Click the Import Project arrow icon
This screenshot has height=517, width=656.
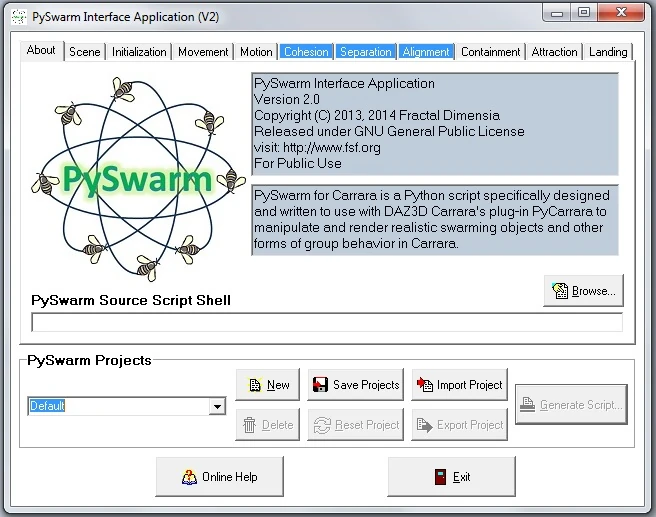[x=425, y=384]
